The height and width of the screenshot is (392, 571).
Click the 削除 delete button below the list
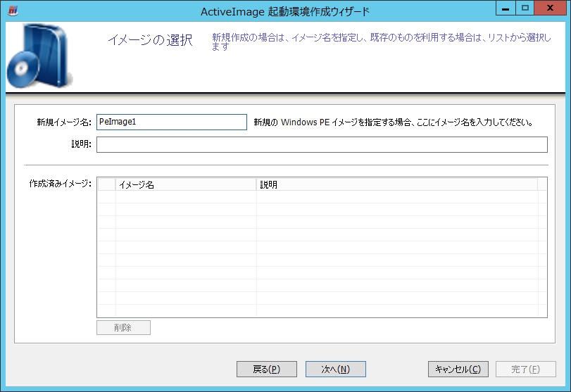[x=123, y=327]
